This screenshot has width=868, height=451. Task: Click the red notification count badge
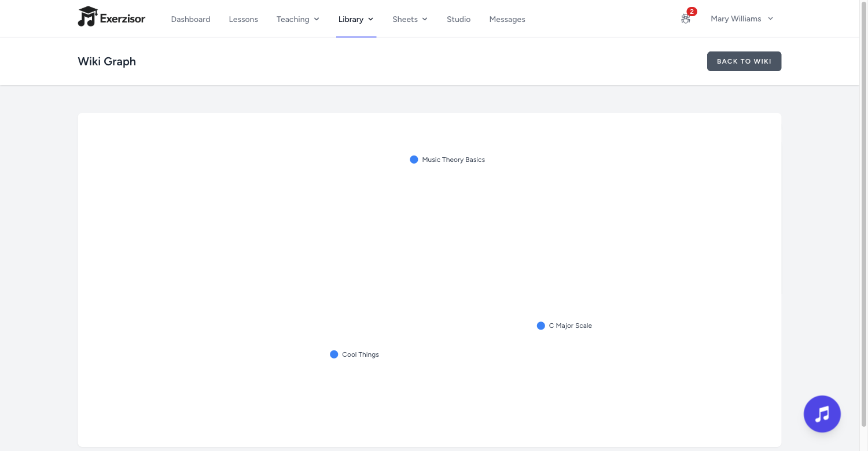coord(692,12)
